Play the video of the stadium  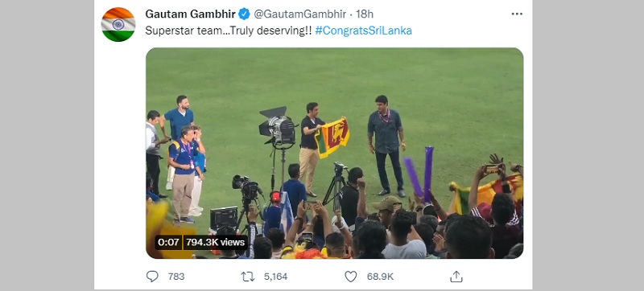click(334, 153)
